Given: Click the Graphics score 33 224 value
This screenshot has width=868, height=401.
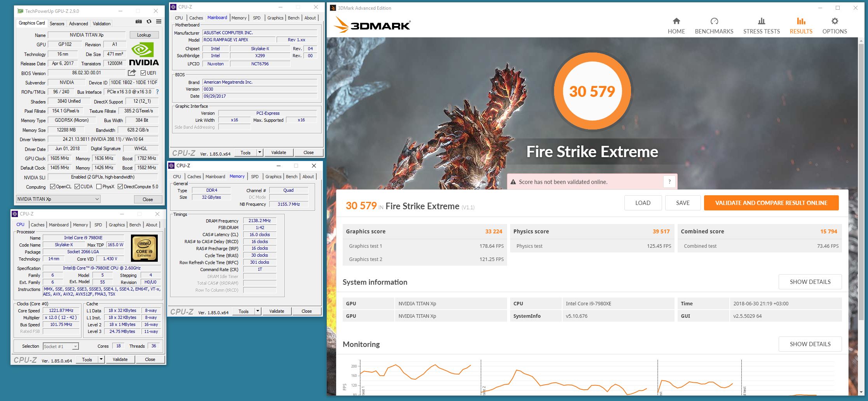Looking at the screenshot, I should [x=493, y=231].
